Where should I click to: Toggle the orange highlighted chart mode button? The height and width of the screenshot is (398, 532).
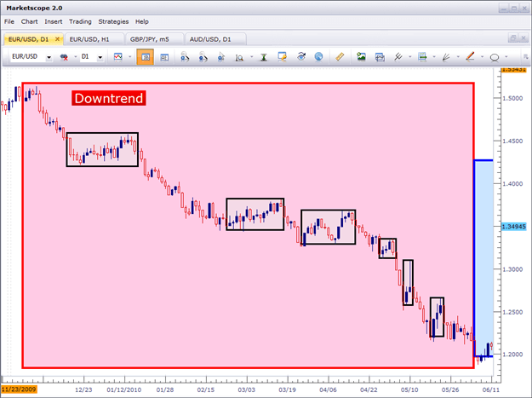coord(146,57)
